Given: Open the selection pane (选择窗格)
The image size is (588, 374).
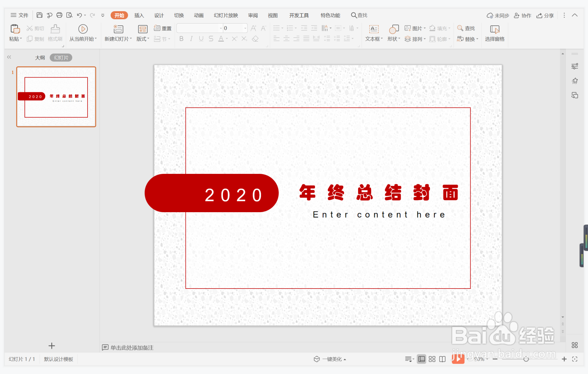Looking at the screenshot, I should pyautogui.click(x=495, y=33).
